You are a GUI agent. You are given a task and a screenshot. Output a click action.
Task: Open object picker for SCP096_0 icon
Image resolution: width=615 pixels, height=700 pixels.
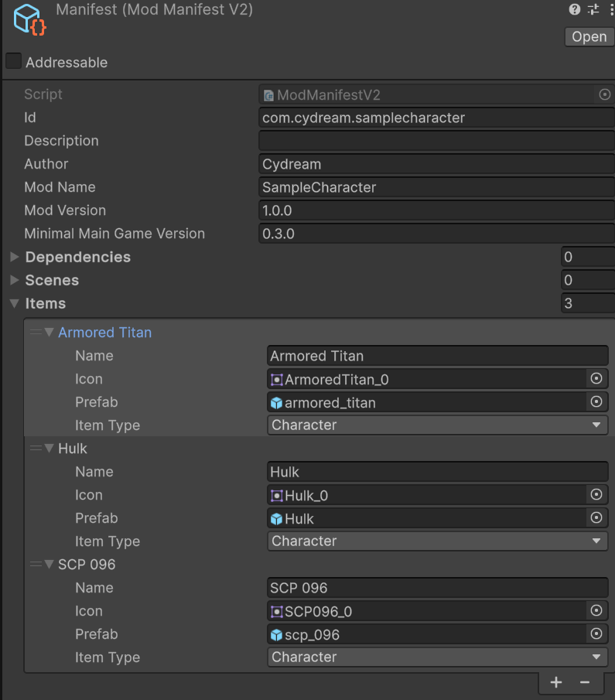(x=596, y=611)
